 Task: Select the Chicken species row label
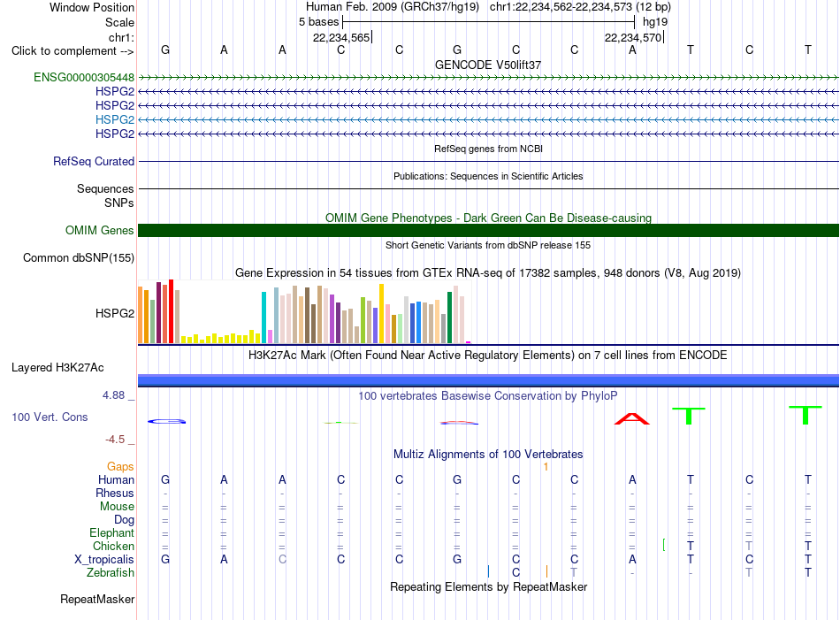[x=113, y=546]
